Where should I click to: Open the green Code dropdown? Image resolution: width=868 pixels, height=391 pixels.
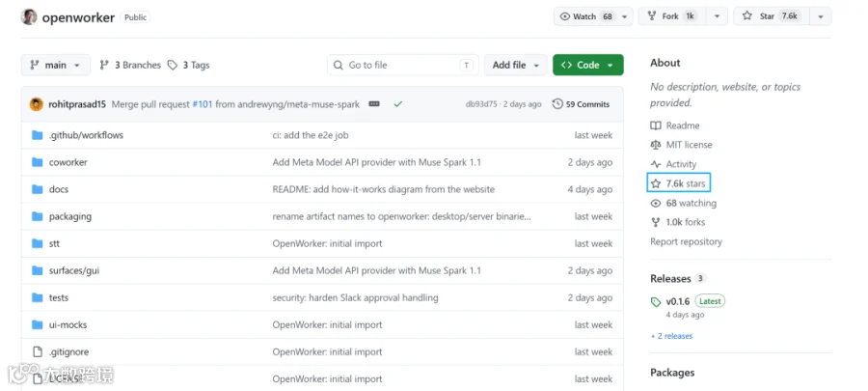tap(588, 65)
